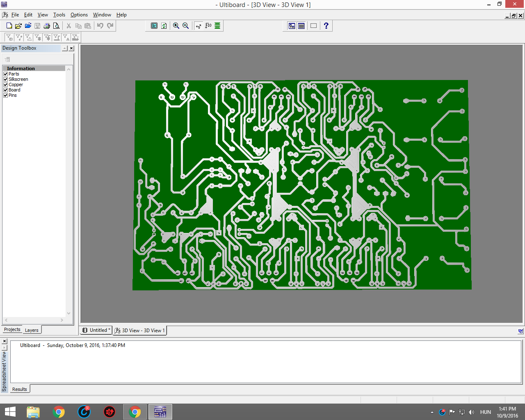This screenshot has height=420, width=525.
Task: Uncheck the Board checkbox
Action: click(x=6, y=90)
